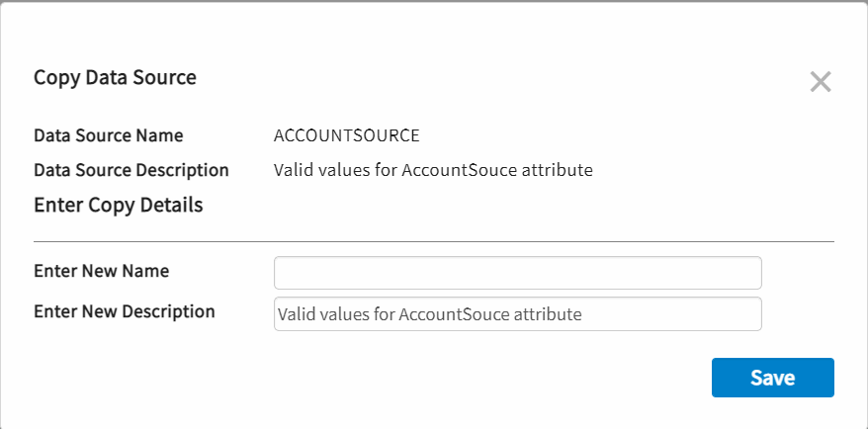Click "Valid" in the read-only description text
The width and height of the screenshot is (868, 431).
point(293,170)
